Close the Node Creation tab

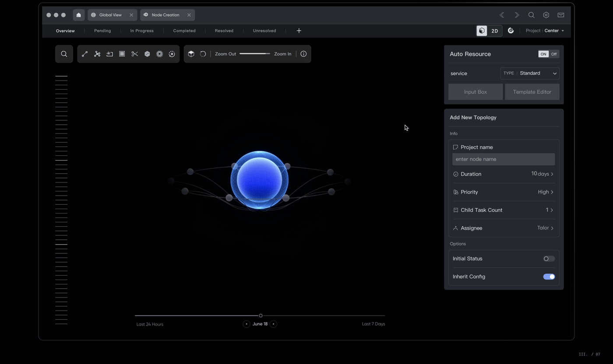[189, 15]
